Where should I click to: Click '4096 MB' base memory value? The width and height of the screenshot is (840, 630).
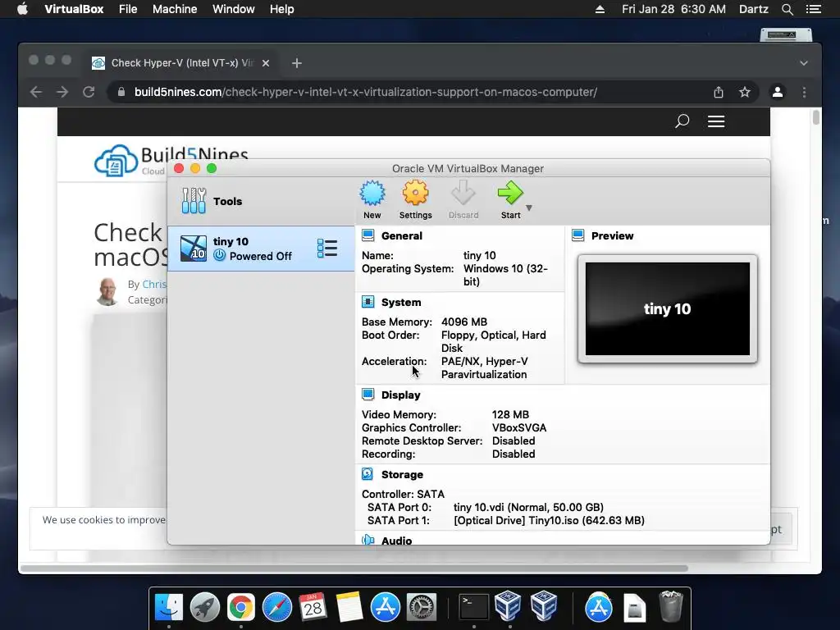[464, 322]
